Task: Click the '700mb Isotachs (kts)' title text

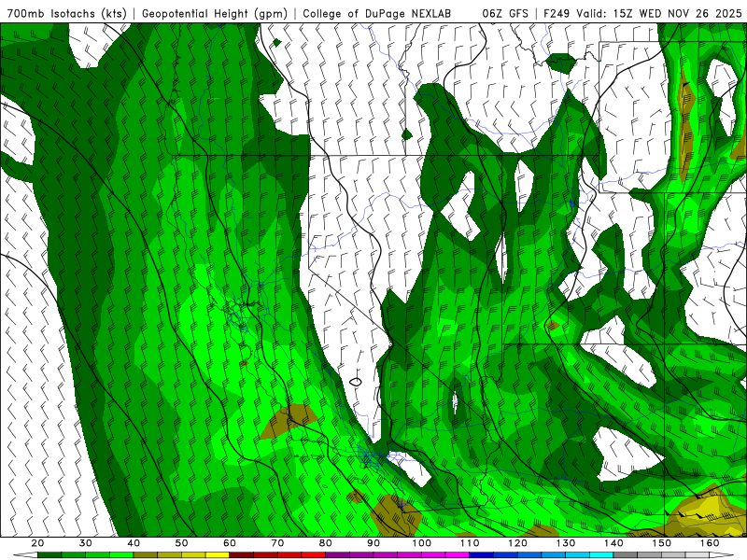Action: pos(66,14)
